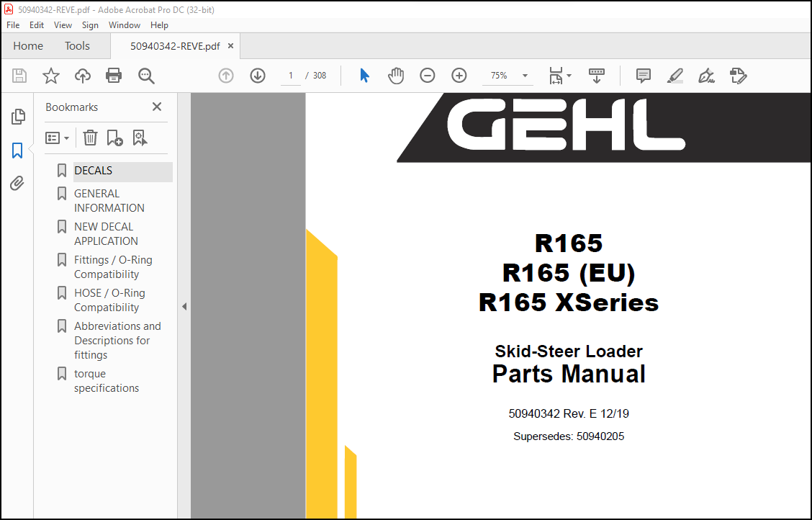Open the zoom level dropdown arrow
812x520 pixels.
[x=525, y=76]
